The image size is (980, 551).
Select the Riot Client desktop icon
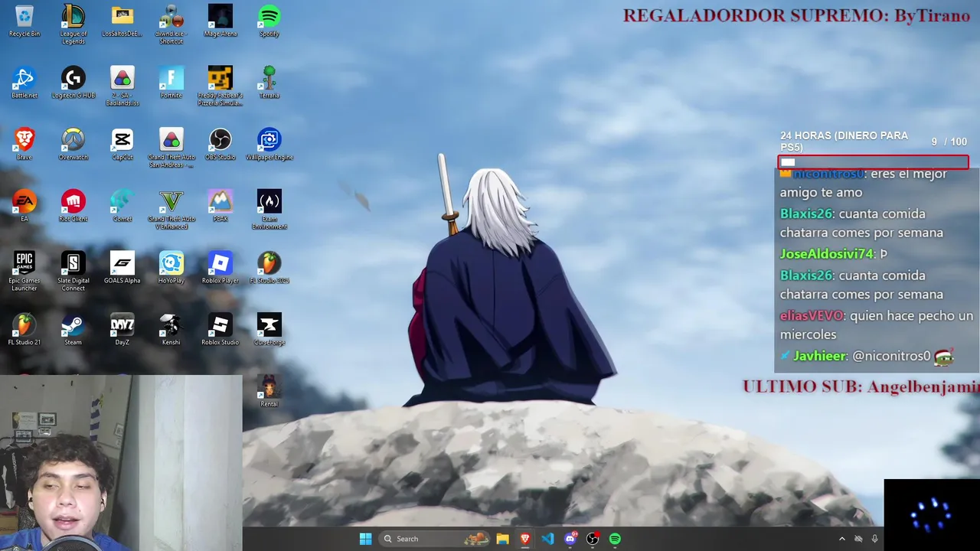pyautogui.click(x=73, y=206)
